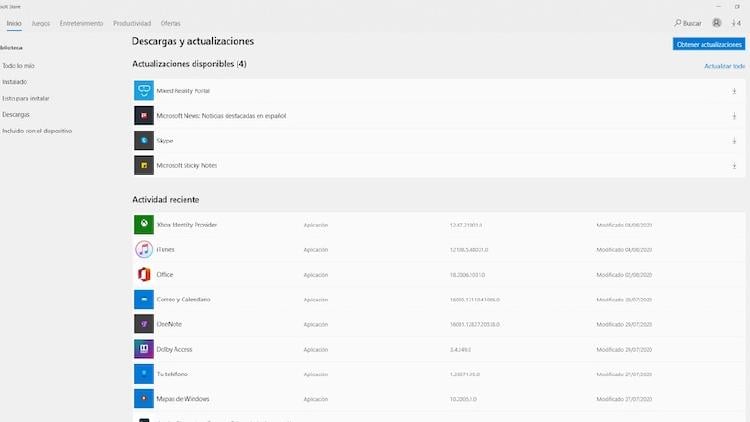
Task: Download the Microsoft Sticky Notes update
Action: click(734, 166)
